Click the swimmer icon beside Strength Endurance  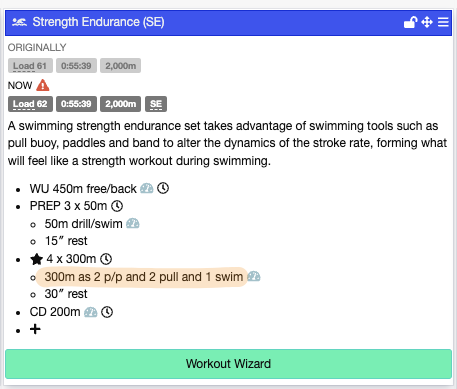pyautogui.click(x=19, y=22)
